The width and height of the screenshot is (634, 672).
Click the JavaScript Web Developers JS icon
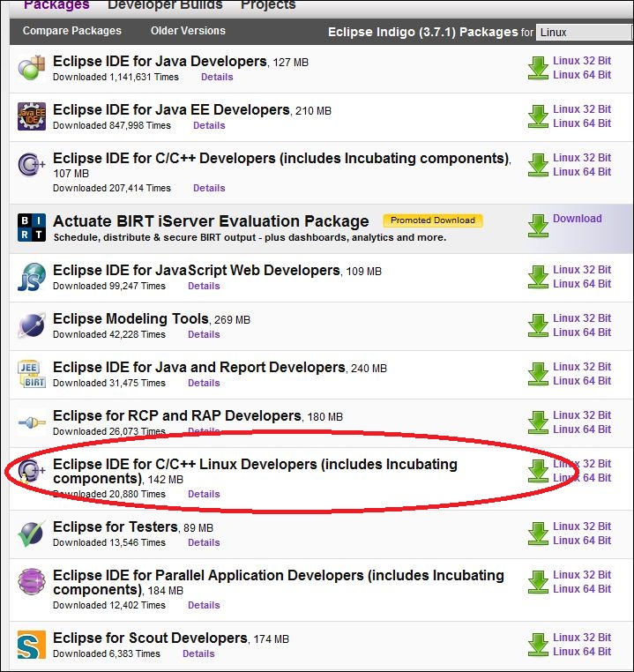(x=32, y=276)
